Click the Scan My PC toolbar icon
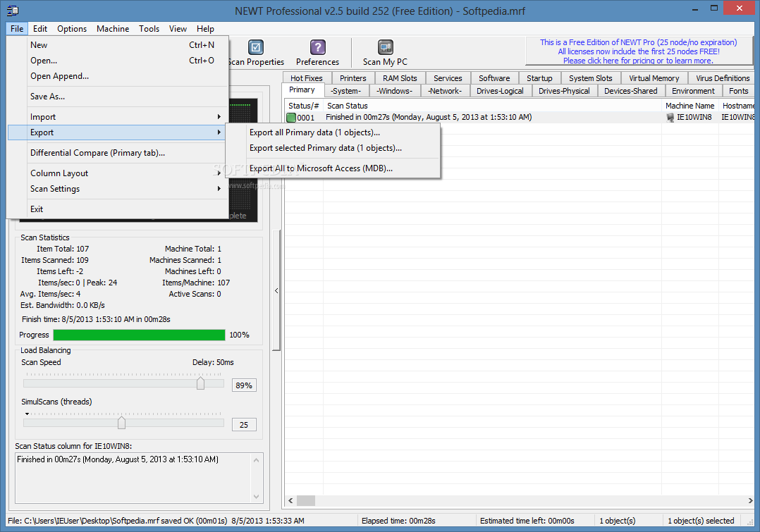Image resolution: width=760 pixels, height=532 pixels. coord(386,47)
